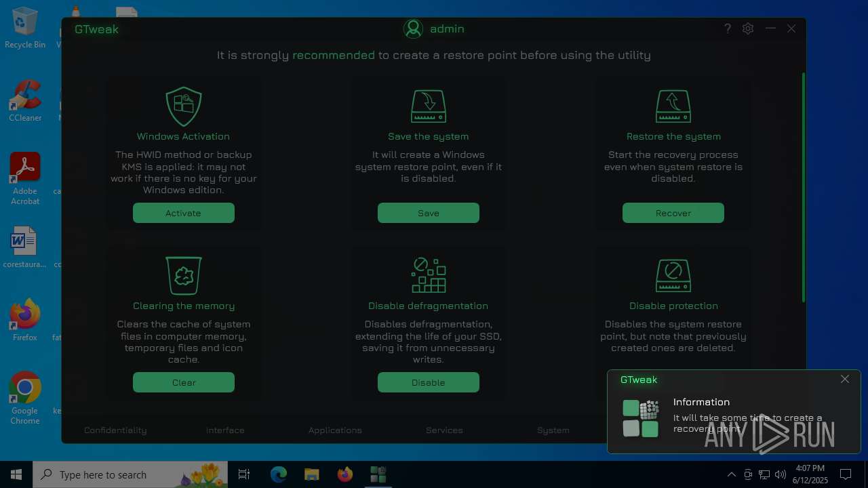This screenshot has height=488, width=868.
Task: Click the 'Information' notification title
Action: [701, 402]
